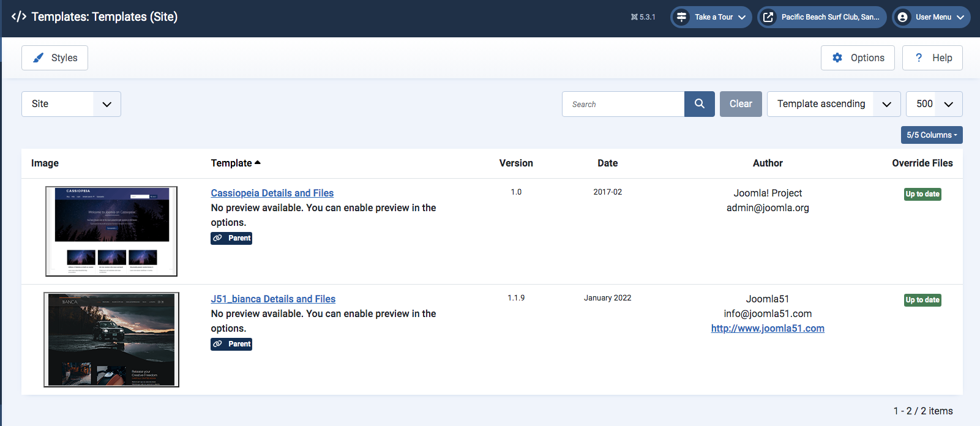Image resolution: width=980 pixels, height=426 pixels.
Task: Click the Joomla version 5.3.1 icon
Action: click(634, 17)
